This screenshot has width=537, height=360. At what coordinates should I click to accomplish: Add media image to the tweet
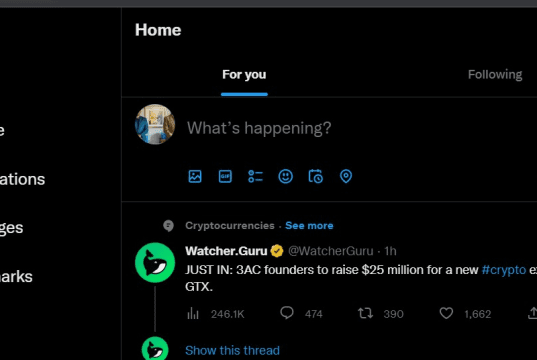click(x=195, y=176)
